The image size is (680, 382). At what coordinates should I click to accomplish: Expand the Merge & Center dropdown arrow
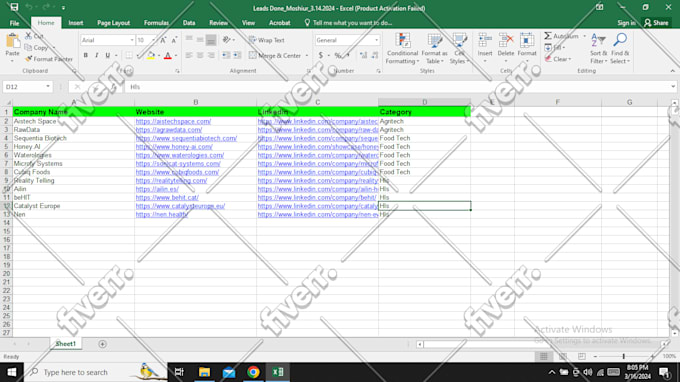click(307, 56)
